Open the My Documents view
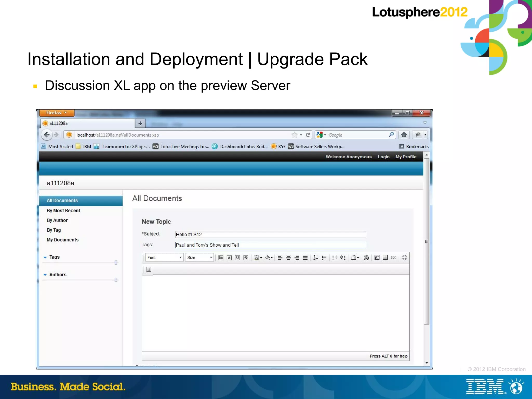 pos(63,240)
